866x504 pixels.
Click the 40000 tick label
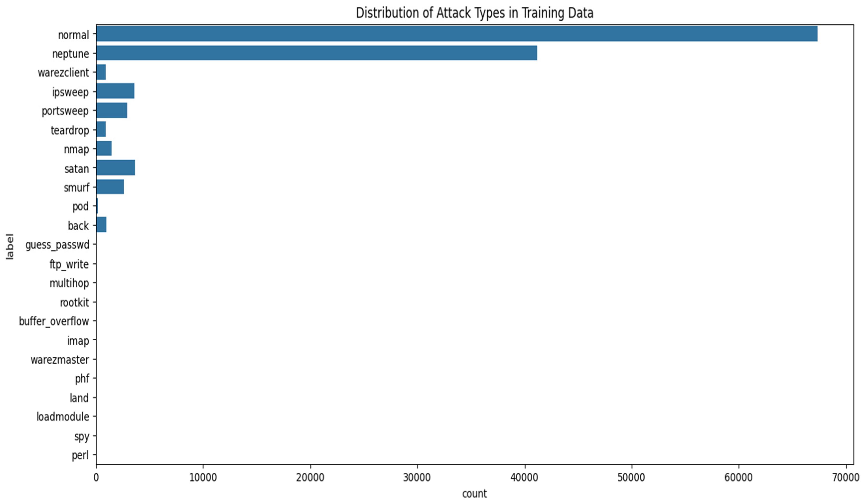click(x=525, y=478)
